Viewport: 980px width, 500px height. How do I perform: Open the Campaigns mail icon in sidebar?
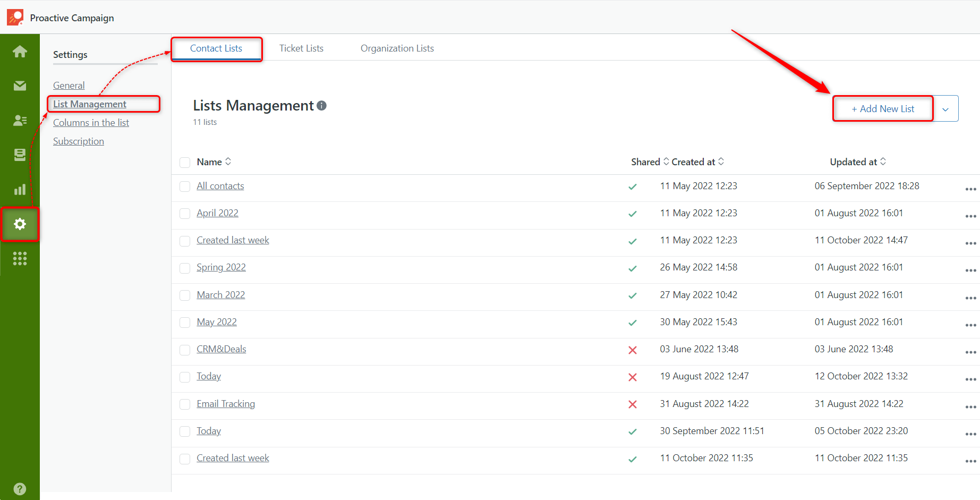[20, 86]
